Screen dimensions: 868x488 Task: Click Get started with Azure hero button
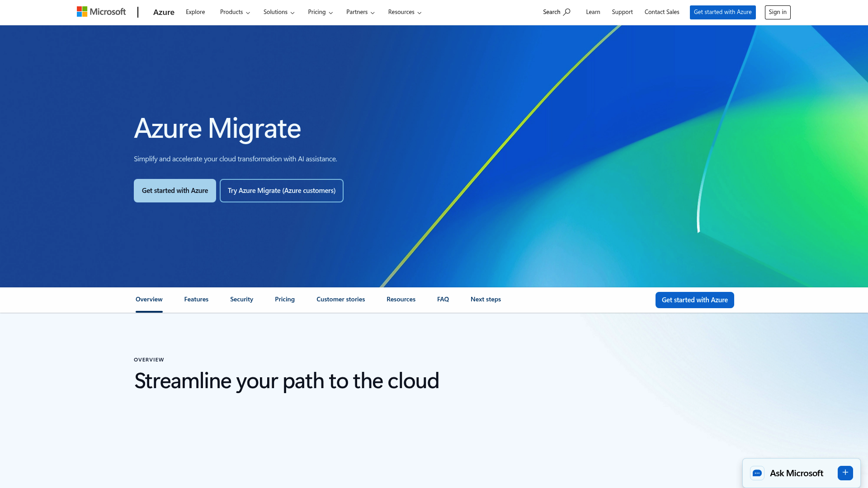pos(175,190)
